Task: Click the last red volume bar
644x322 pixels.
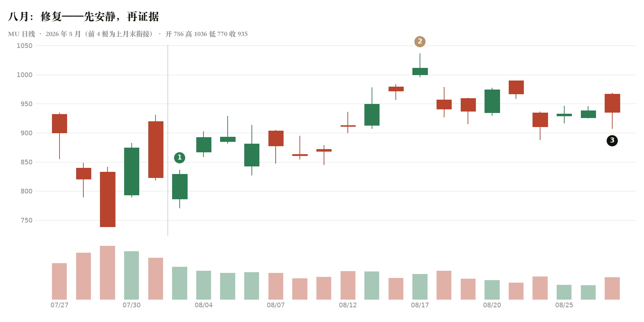Action: pos(612,288)
